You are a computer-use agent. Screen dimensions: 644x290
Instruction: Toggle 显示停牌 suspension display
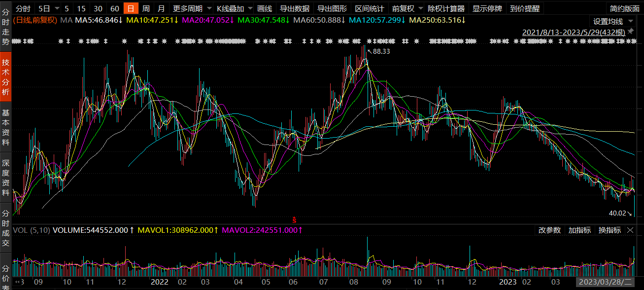[487, 8]
